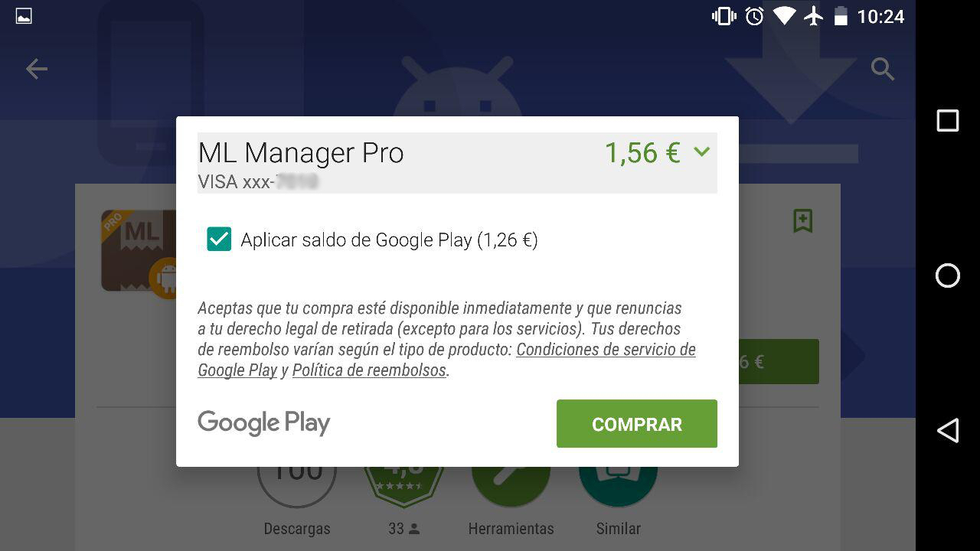The width and height of the screenshot is (980, 551).
Task: Tap the Android back triangle button
Action: 948,430
